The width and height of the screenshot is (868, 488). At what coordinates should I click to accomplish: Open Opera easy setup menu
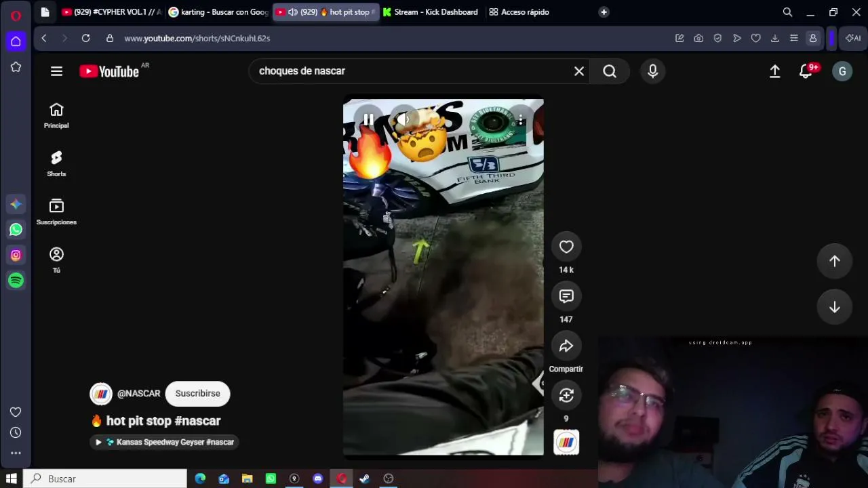pos(794,39)
